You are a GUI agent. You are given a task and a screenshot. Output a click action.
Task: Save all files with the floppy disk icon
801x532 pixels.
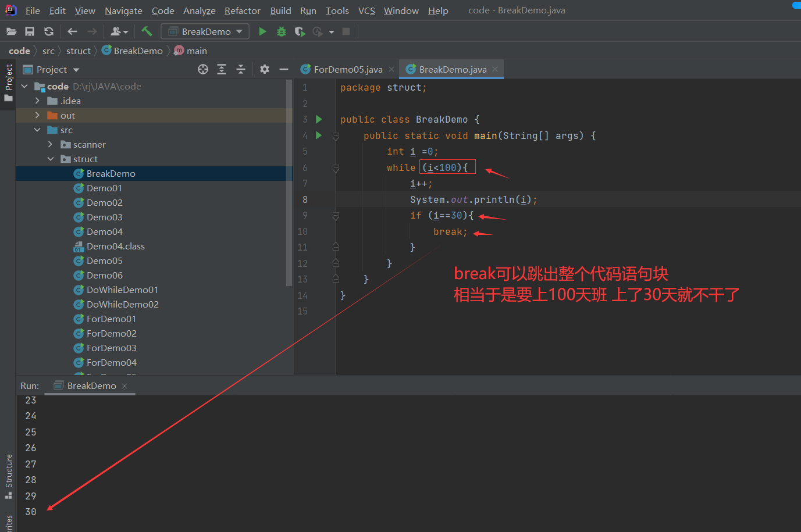coord(30,31)
